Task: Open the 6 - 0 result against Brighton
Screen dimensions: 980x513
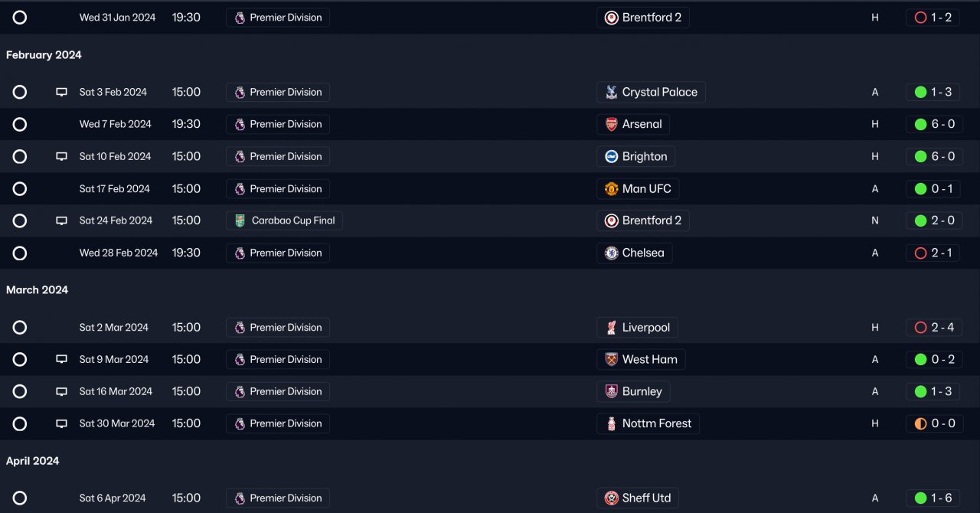Action: coord(942,156)
